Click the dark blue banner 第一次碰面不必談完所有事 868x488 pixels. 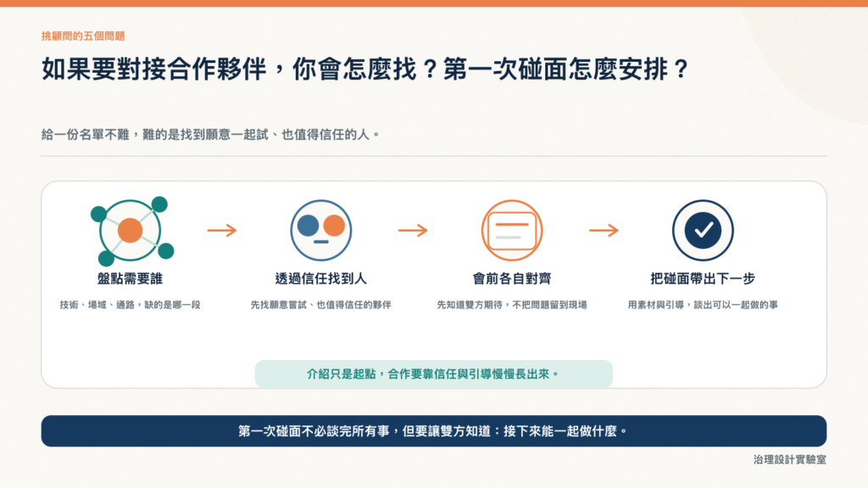point(434,431)
